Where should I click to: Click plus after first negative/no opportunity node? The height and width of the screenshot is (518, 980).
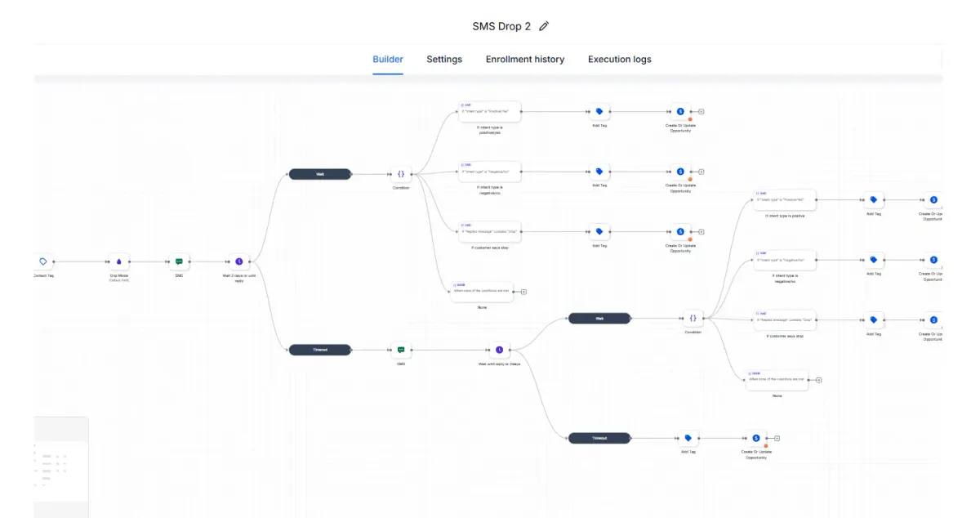tap(702, 172)
